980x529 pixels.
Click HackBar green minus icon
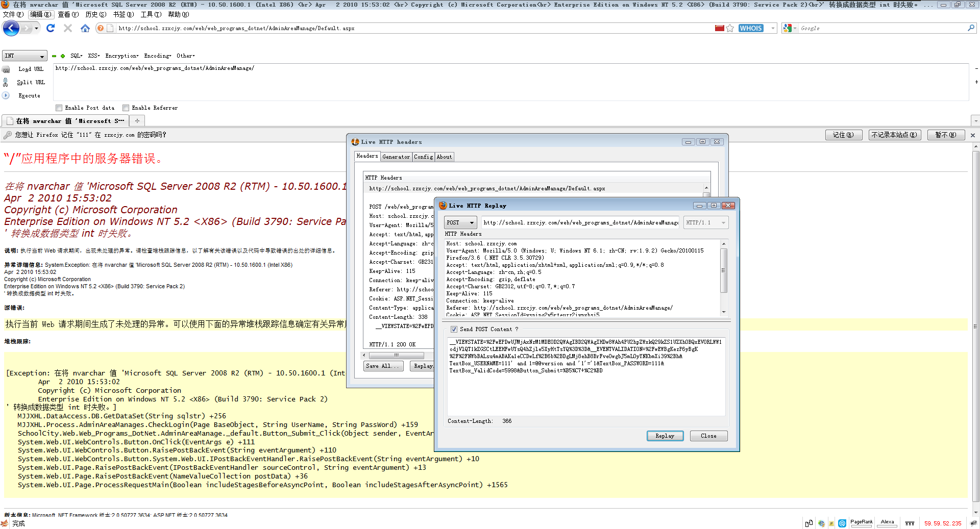pyautogui.click(x=54, y=56)
